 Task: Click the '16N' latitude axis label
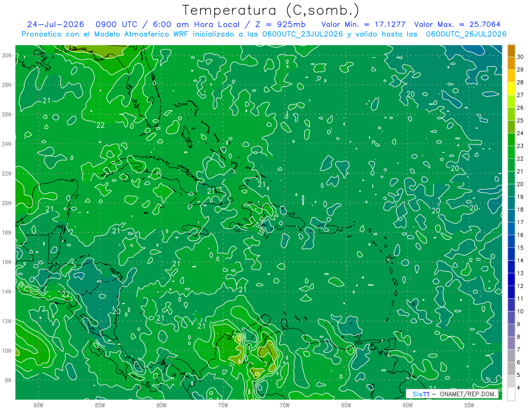click(x=7, y=262)
